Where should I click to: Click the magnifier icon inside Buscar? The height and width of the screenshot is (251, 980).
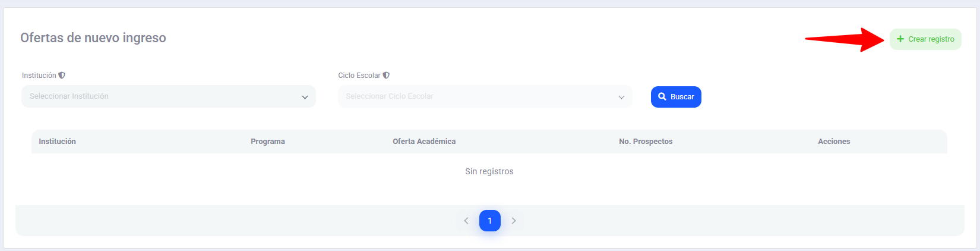tap(662, 96)
